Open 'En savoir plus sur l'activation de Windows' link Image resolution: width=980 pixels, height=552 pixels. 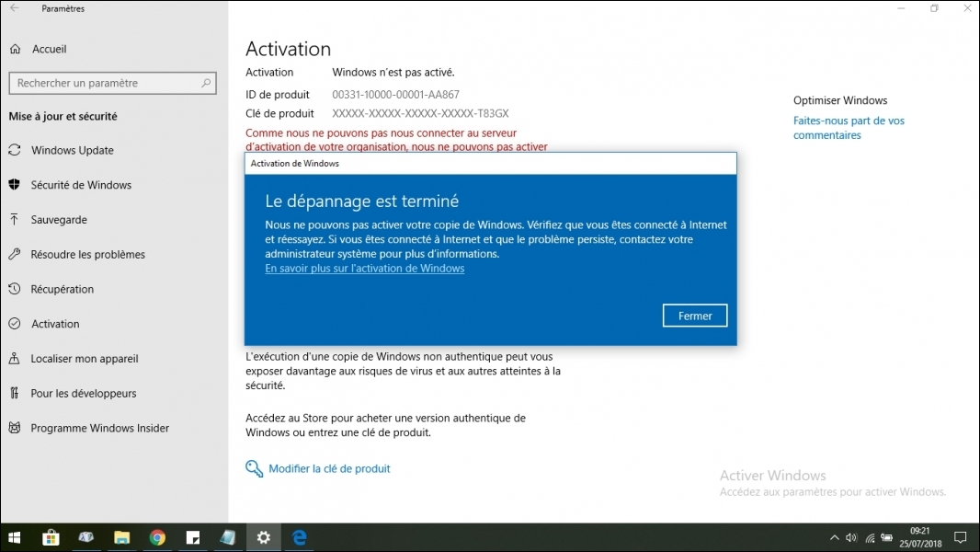[x=364, y=269]
